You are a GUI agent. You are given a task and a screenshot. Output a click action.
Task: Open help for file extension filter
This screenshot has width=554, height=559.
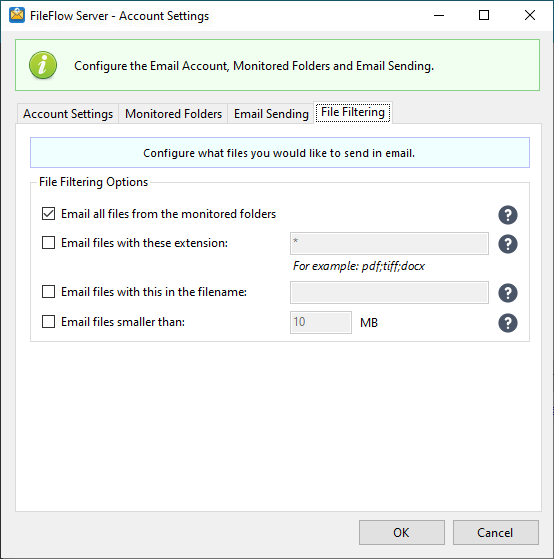(508, 244)
